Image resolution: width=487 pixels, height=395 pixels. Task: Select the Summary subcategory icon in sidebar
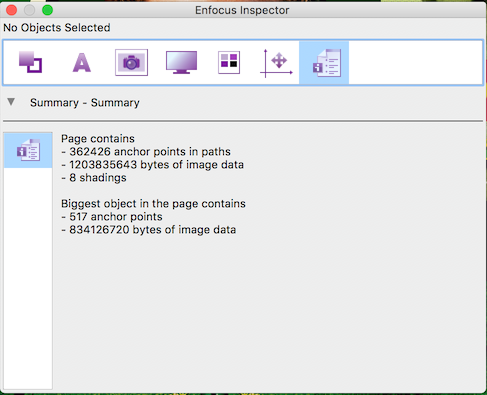tap(28, 150)
